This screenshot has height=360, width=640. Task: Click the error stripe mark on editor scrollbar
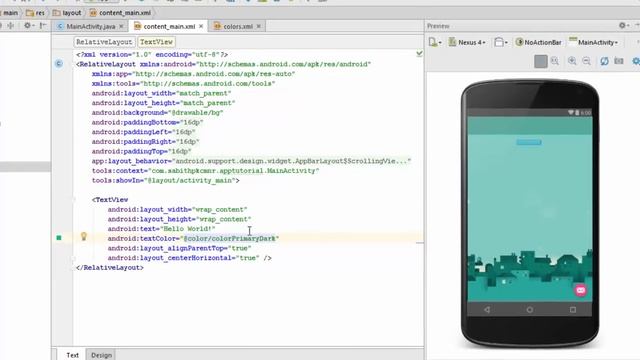(x=420, y=243)
